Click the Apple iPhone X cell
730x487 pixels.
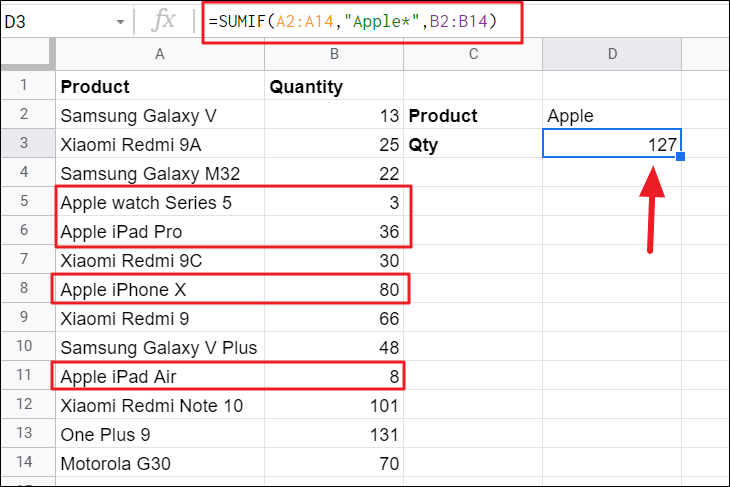pyautogui.click(x=160, y=290)
